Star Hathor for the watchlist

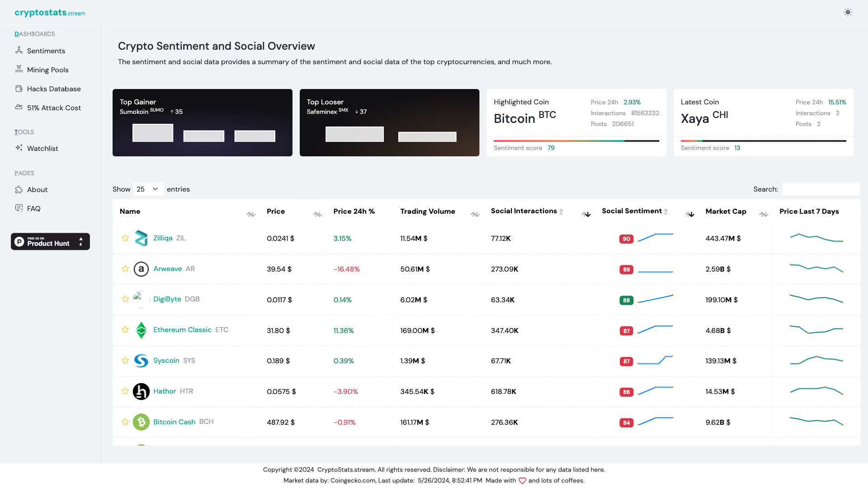coord(125,391)
